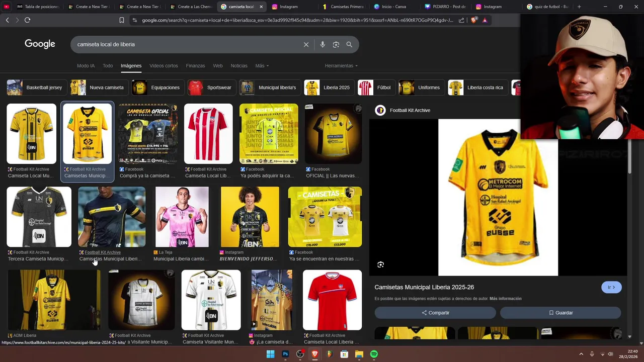Reload the page with the refresh icon
Screen dimensions: 644x362
pyautogui.click(x=27, y=20)
